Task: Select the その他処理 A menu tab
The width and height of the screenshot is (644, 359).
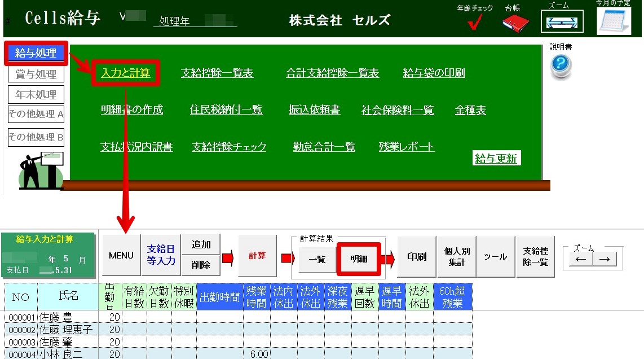Action: (x=36, y=115)
